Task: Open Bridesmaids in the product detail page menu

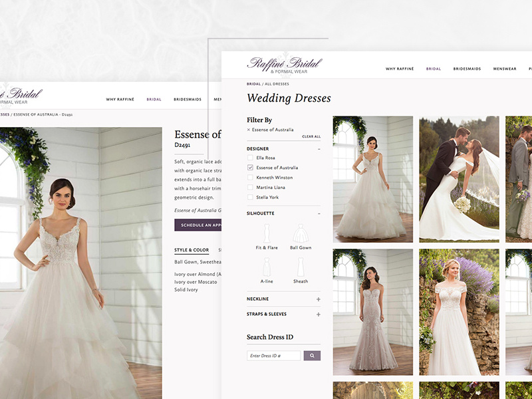Action: 188,99
